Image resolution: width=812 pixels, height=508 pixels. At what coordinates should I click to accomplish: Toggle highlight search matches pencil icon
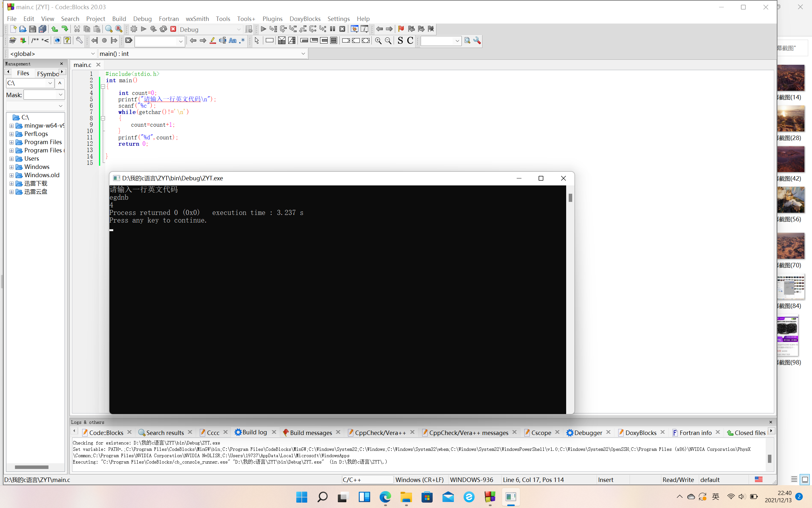213,41
